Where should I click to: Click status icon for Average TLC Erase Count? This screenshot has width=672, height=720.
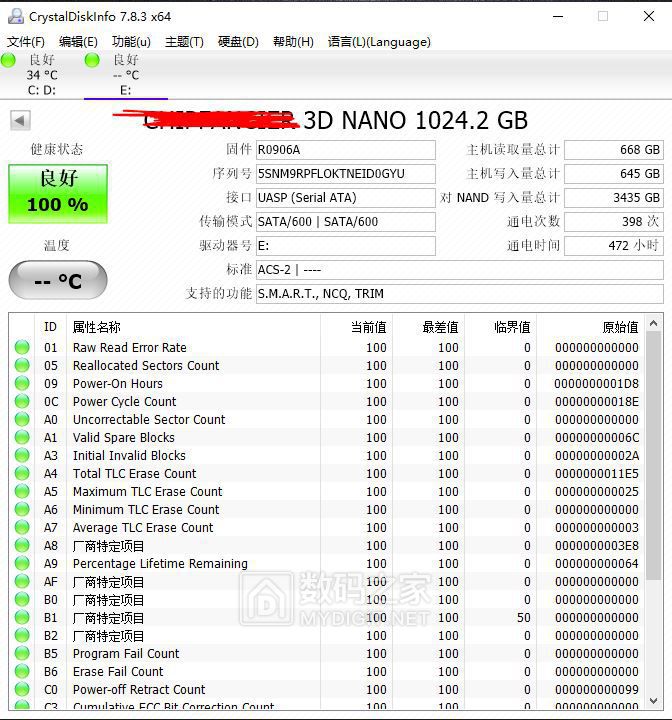pos(22,527)
